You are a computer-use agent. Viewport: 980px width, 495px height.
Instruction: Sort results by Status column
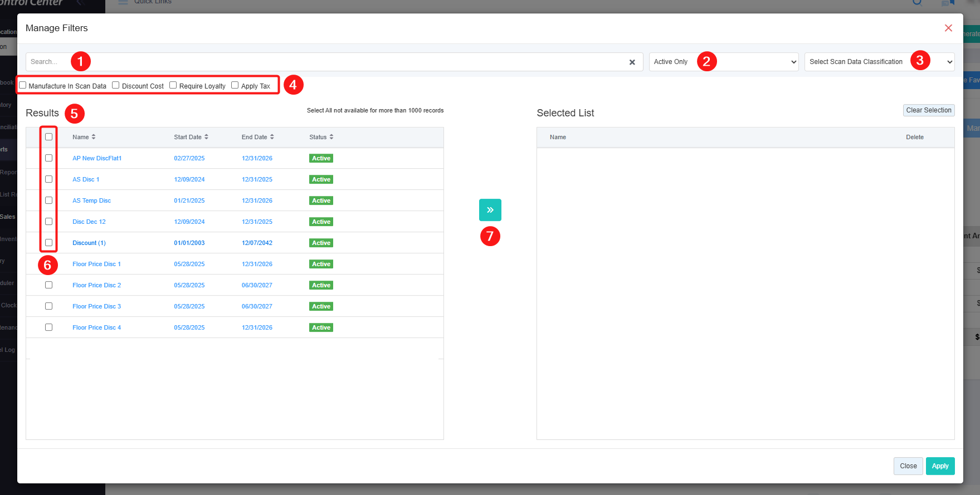(x=321, y=137)
